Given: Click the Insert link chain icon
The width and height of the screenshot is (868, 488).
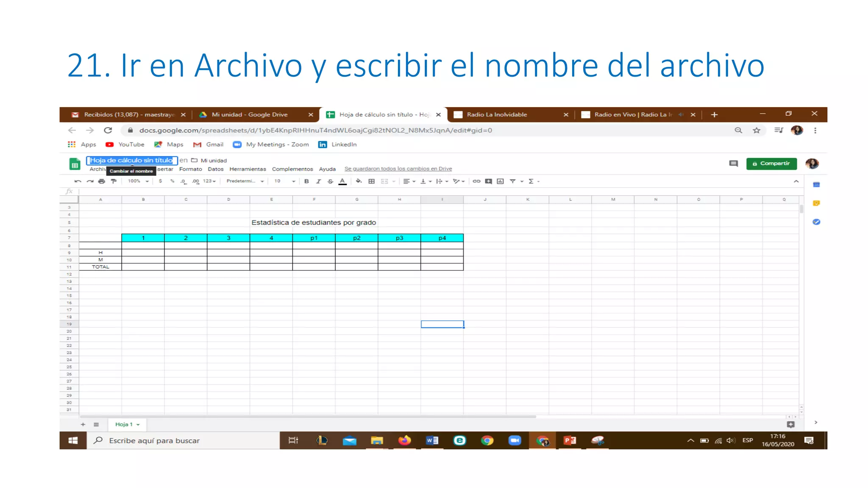Looking at the screenshot, I should click(476, 181).
